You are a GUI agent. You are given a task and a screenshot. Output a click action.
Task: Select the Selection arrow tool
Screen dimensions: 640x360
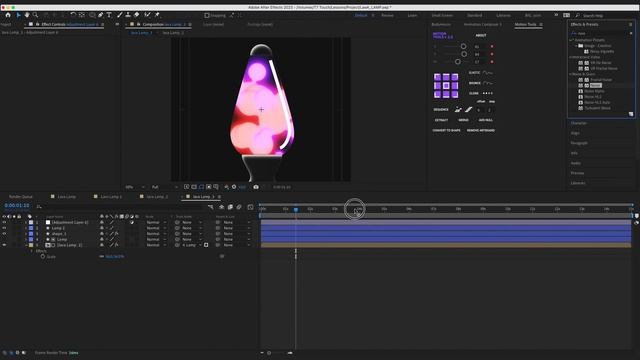(18, 15)
